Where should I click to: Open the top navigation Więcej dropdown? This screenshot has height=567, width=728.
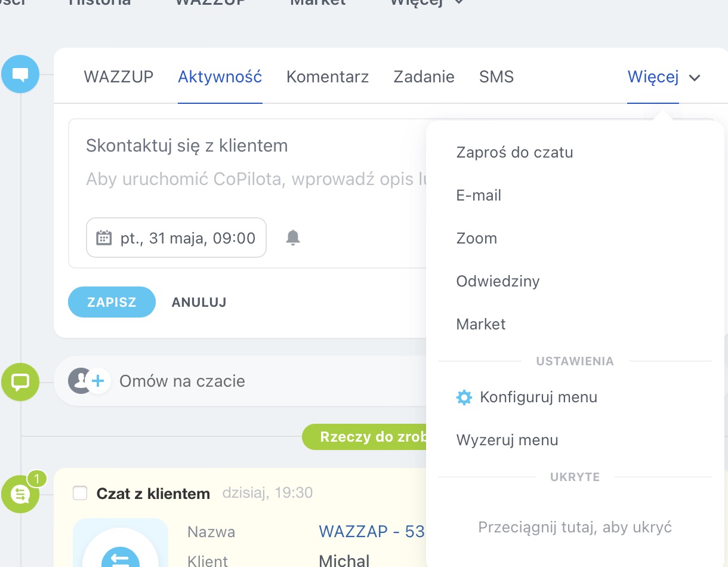[x=427, y=2]
